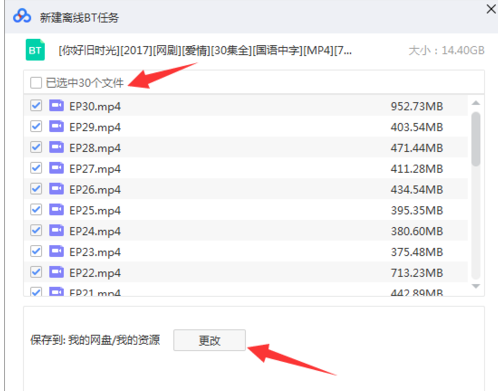The image size is (498, 391).
Task: Click the video icon beside EP26.mp4
Action: click(x=56, y=189)
